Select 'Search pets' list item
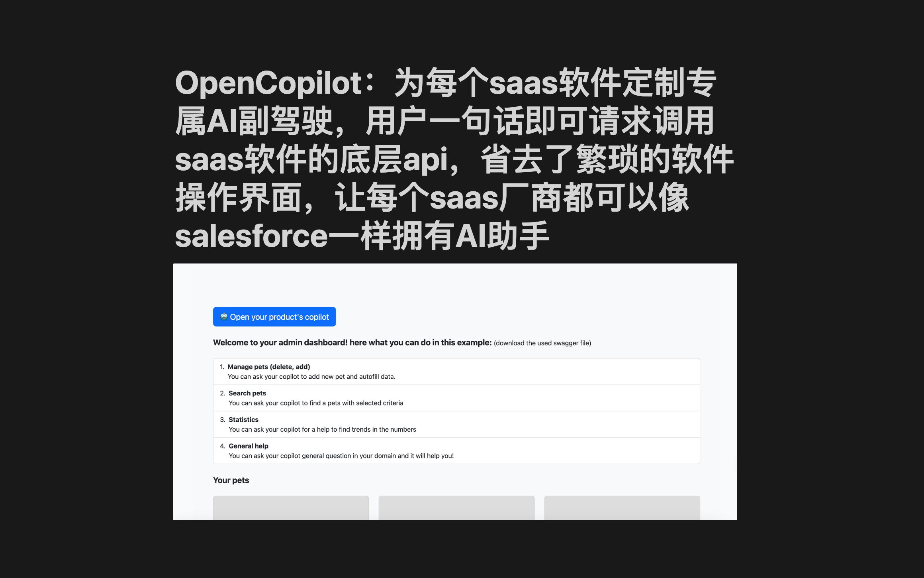The width and height of the screenshot is (924, 578). click(x=456, y=397)
